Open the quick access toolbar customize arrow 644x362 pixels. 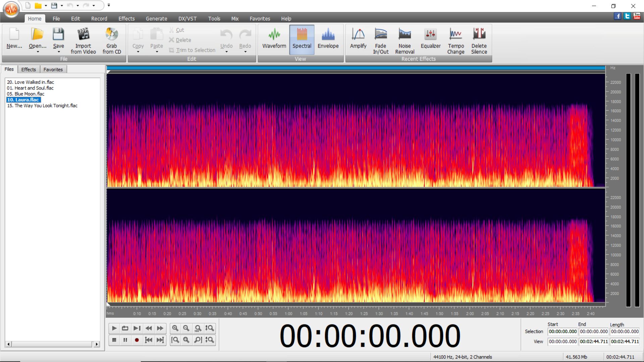coord(109,5)
